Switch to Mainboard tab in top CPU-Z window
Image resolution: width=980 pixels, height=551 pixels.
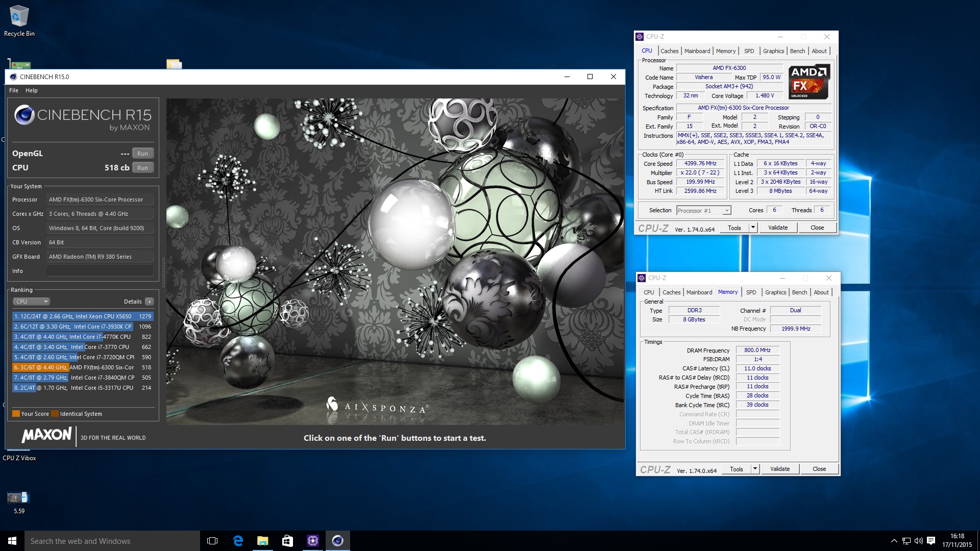coord(697,51)
